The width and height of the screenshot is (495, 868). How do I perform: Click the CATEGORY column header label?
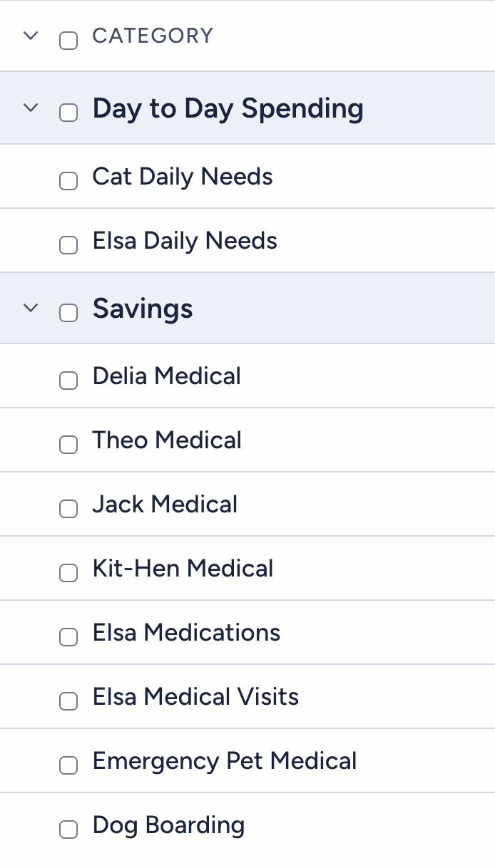[x=153, y=36]
